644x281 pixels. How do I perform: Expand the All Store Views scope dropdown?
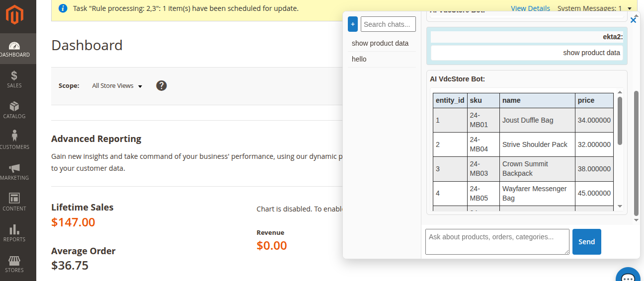pos(117,86)
